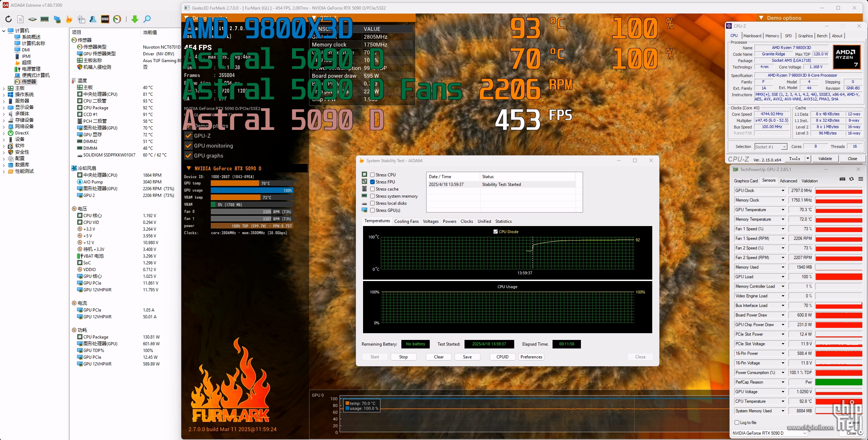Open Board Power Draw sensor dropdown

point(782,315)
